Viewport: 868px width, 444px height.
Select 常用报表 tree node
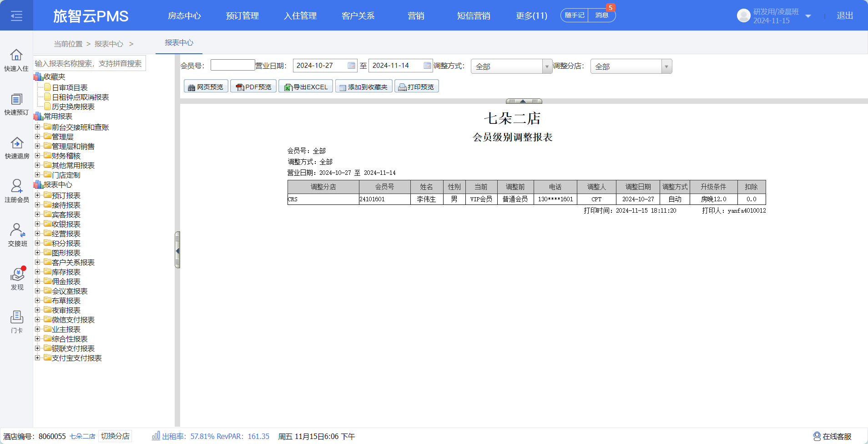[58, 116]
